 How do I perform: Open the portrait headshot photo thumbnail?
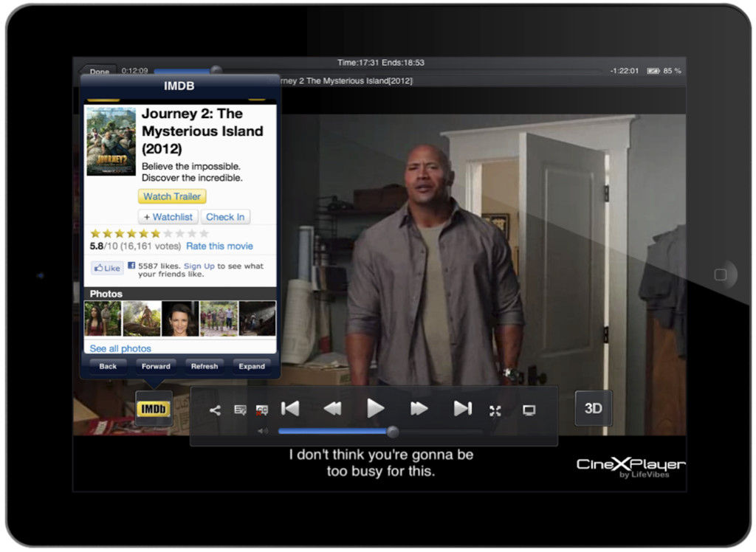click(x=180, y=319)
